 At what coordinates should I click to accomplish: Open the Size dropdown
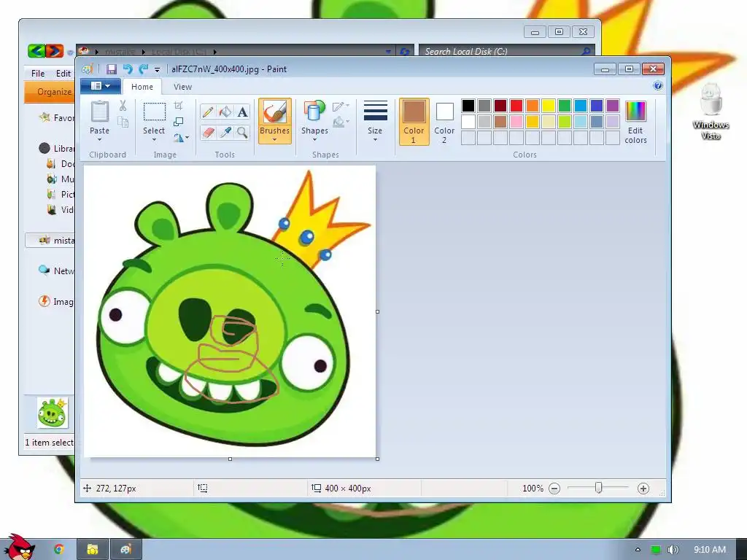[x=375, y=121]
